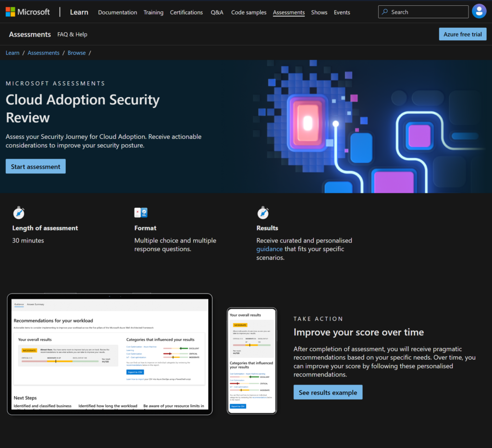Select the Guidance tab in the mockup
The image size is (492, 448).
[x=18, y=304]
